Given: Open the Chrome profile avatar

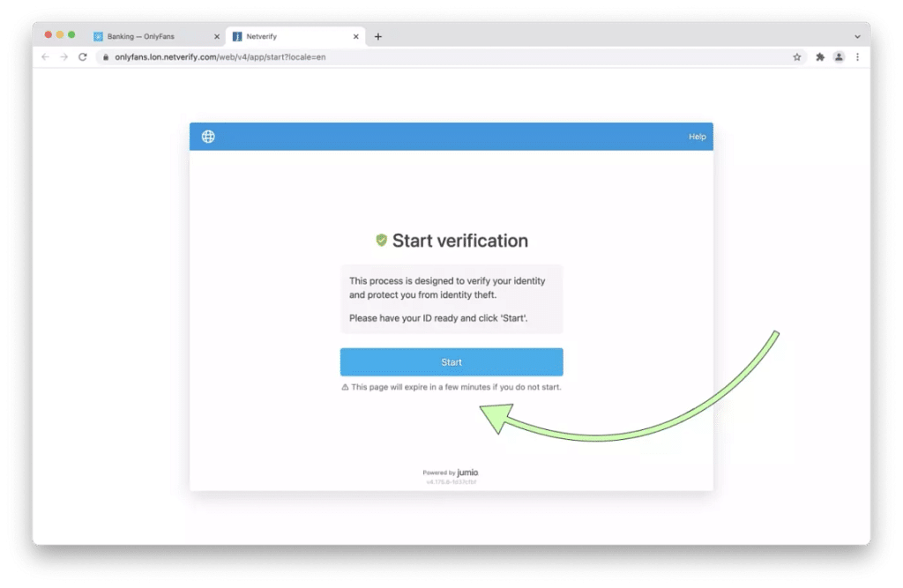Looking at the screenshot, I should pyautogui.click(x=839, y=57).
